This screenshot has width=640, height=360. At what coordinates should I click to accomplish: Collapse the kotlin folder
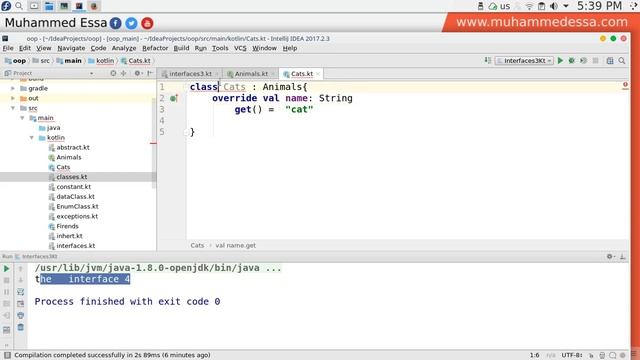pyautogui.click(x=32, y=138)
